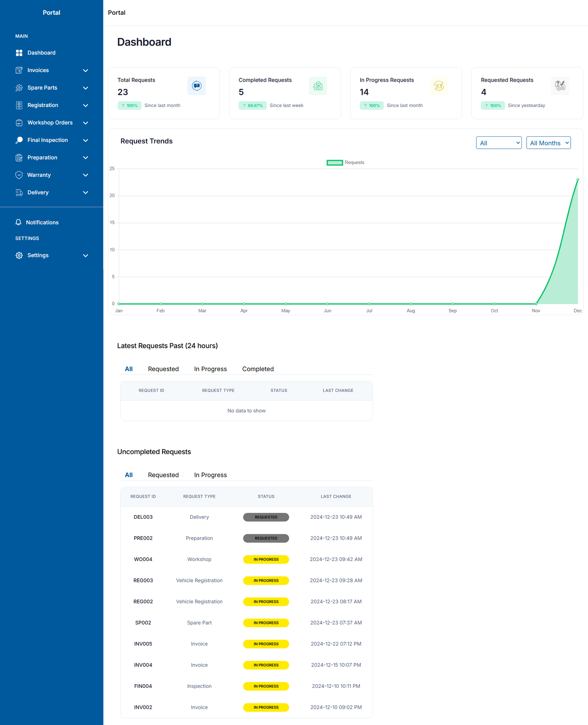This screenshot has height=725, width=588.
Task: Click the Total Requests 100% badge
Action: [x=129, y=106]
